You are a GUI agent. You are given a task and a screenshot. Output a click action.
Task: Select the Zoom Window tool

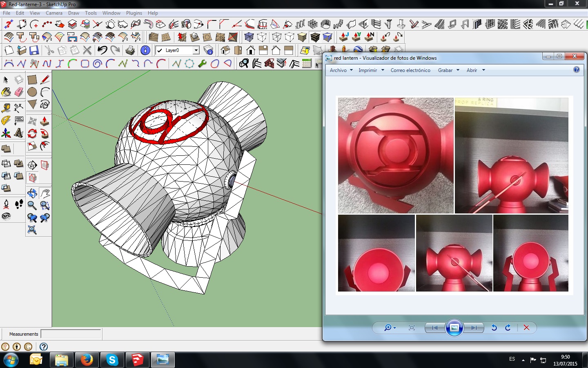coord(45,205)
